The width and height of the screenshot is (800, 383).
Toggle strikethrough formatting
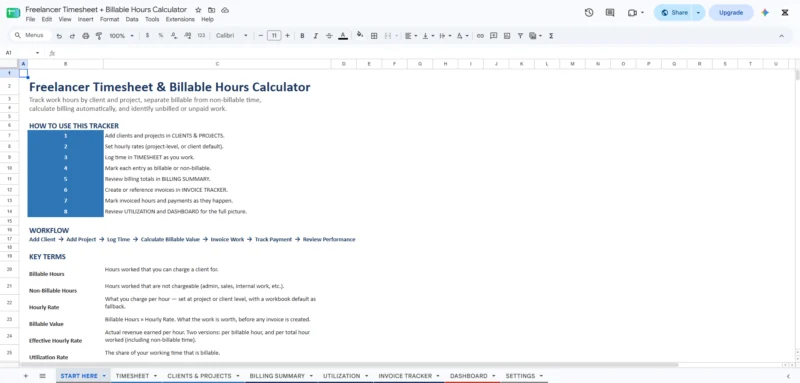pyautogui.click(x=329, y=36)
